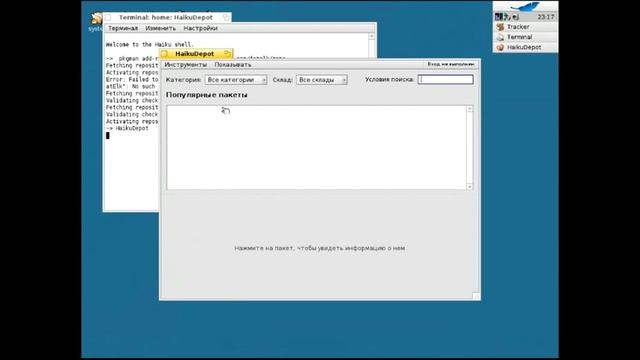Screen dimensions: 640x360
Task: Click the Terminal icon in Deskbar
Action: click(x=500, y=37)
